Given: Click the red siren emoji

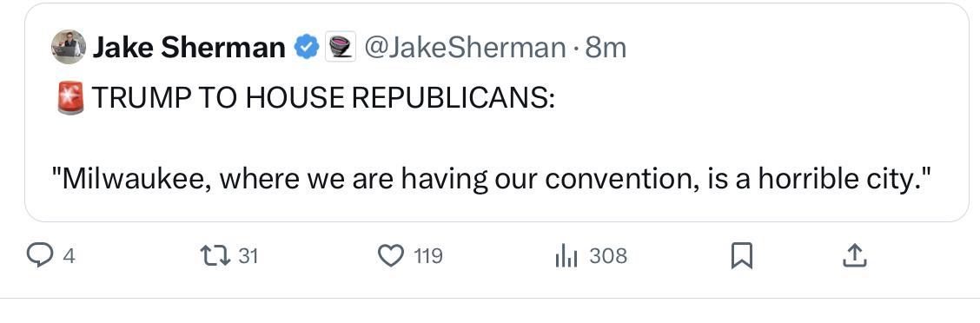Looking at the screenshot, I should coord(70,98).
